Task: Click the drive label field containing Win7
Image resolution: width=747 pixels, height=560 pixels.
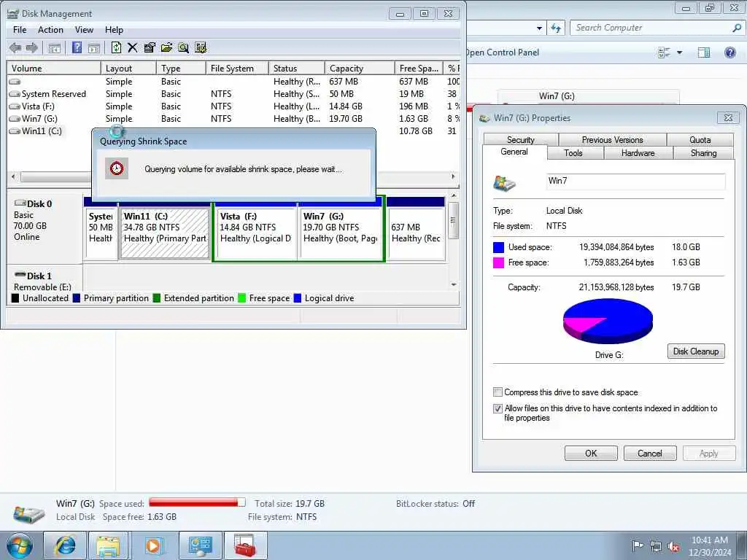Action: (x=635, y=181)
